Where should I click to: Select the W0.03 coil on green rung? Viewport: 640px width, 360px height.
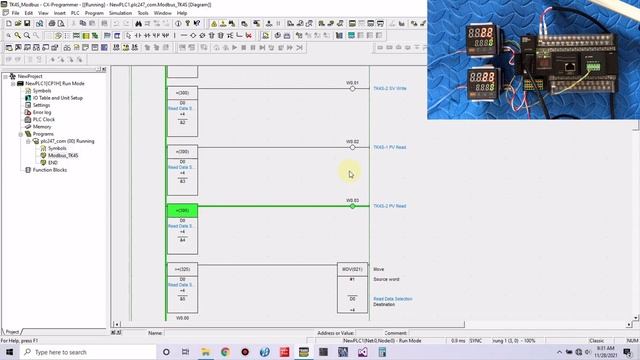353,206
